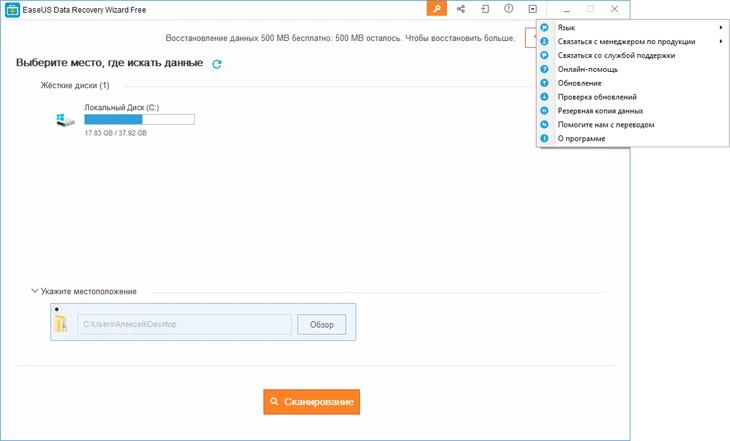This screenshot has height=441, width=730.
Task: Choose Проверка обновлений menu item
Action: tap(633, 97)
